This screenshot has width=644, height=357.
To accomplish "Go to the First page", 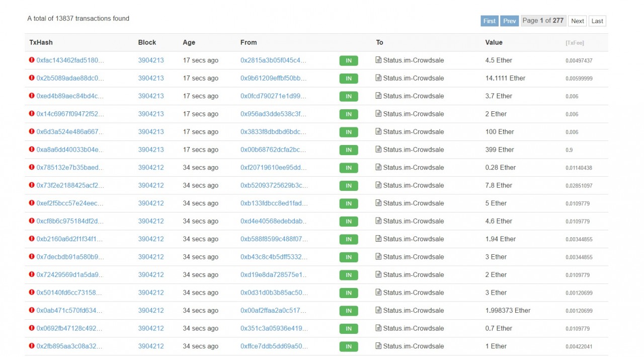I will click(x=490, y=21).
